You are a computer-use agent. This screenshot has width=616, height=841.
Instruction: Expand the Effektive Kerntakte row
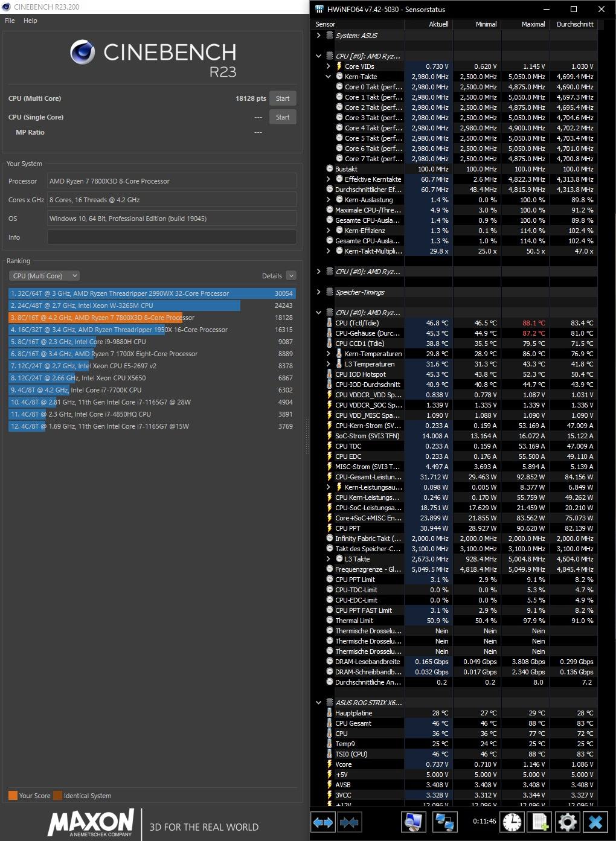point(328,179)
